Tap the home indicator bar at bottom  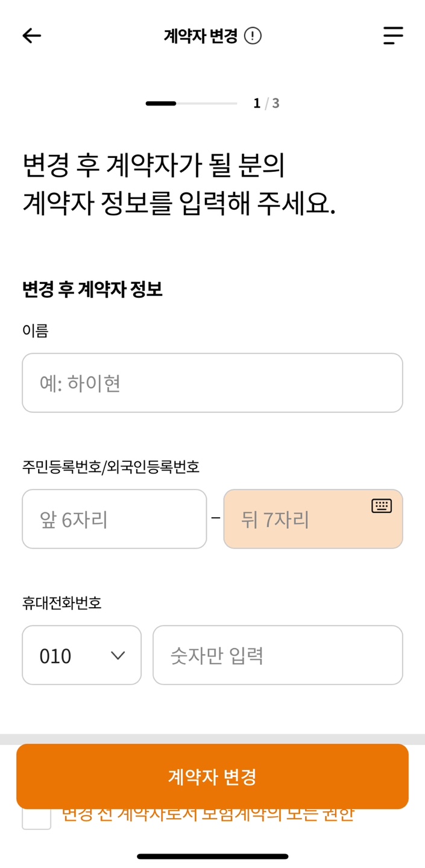(x=212, y=855)
